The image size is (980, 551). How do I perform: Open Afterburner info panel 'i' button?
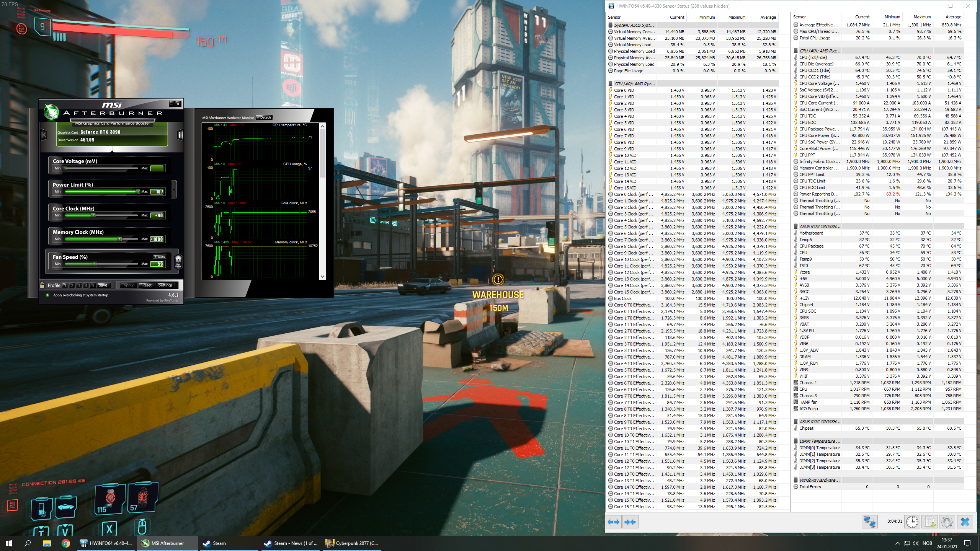[180, 135]
